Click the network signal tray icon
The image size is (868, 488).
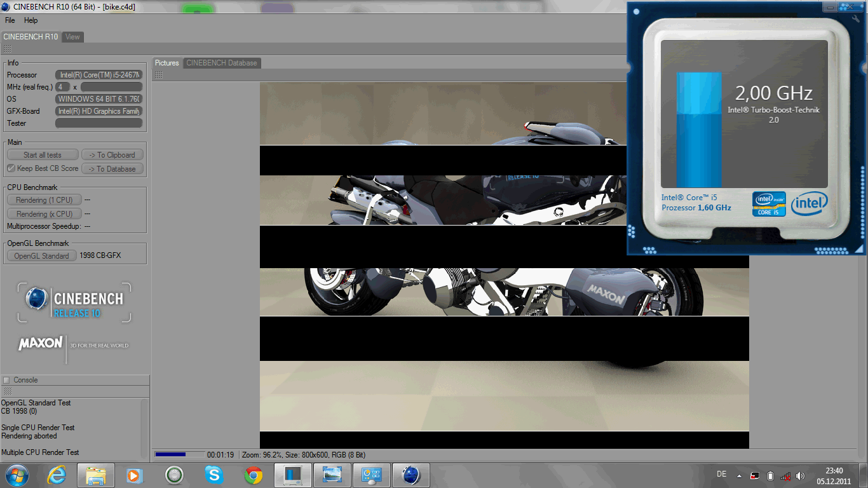click(x=785, y=475)
